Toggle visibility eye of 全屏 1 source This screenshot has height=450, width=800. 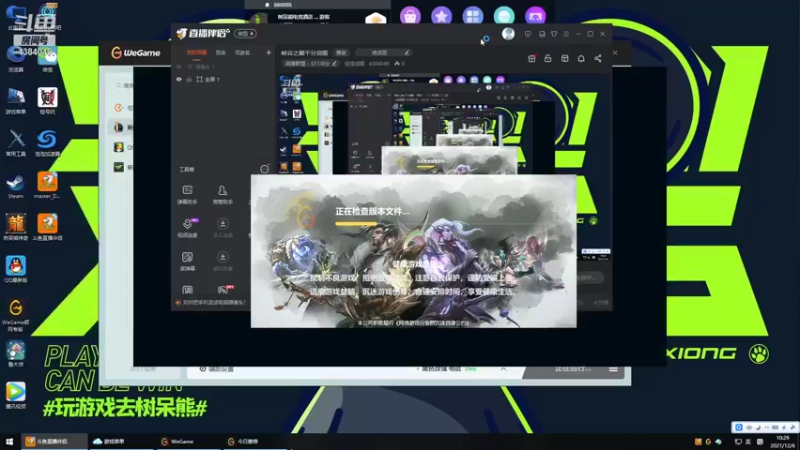tap(179, 80)
